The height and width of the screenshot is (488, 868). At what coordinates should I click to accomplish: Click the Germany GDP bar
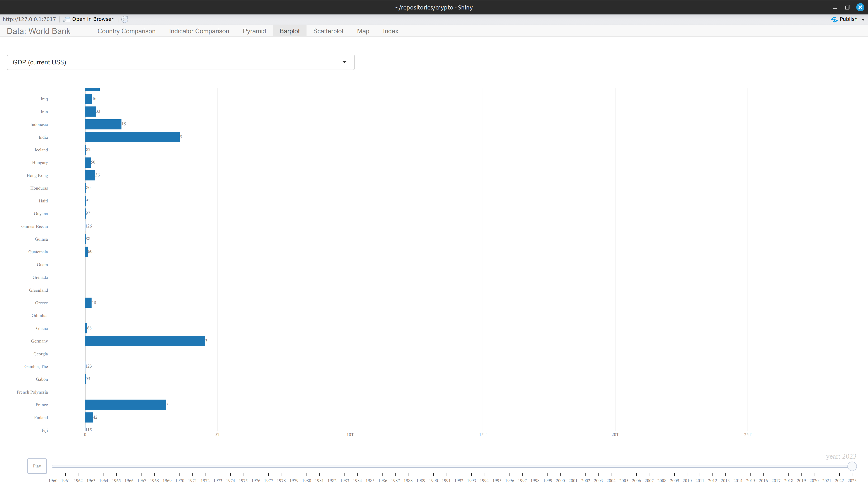coord(145,341)
